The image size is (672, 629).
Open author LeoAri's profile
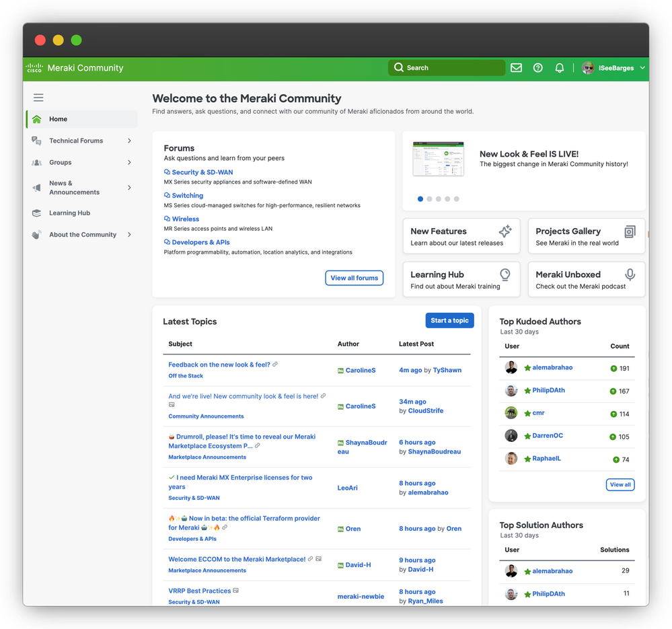tap(348, 488)
